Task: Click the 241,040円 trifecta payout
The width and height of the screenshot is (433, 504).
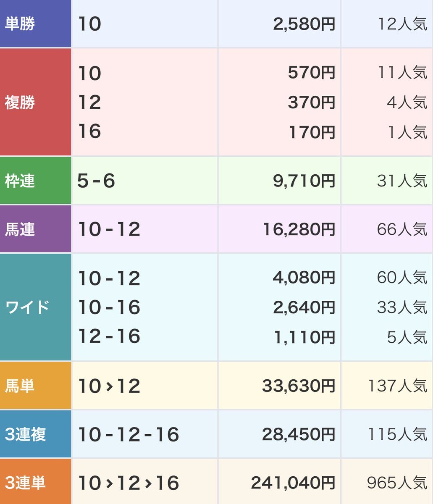Action: click(x=293, y=483)
